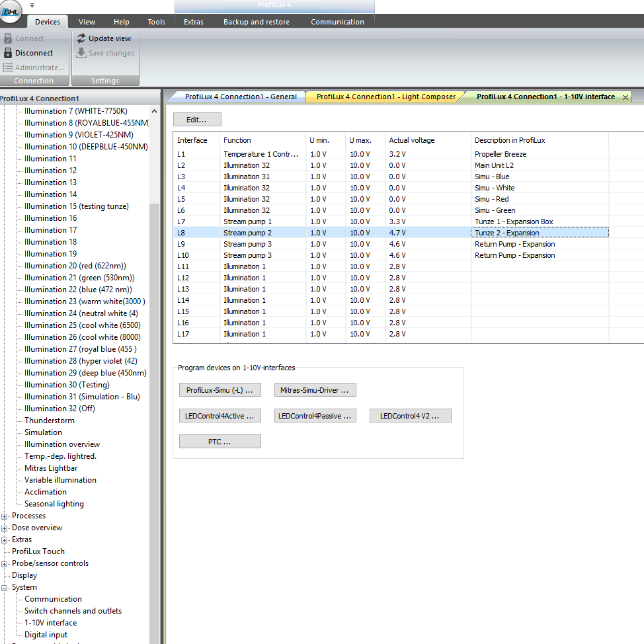The image size is (644, 644).
Task: Expand the Processes tree node
Action: tap(5, 516)
